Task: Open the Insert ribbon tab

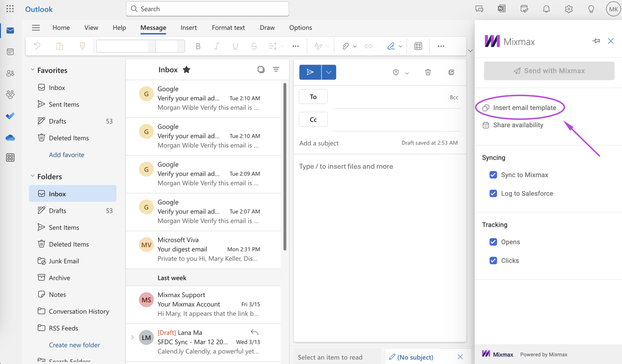Action: tap(189, 28)
